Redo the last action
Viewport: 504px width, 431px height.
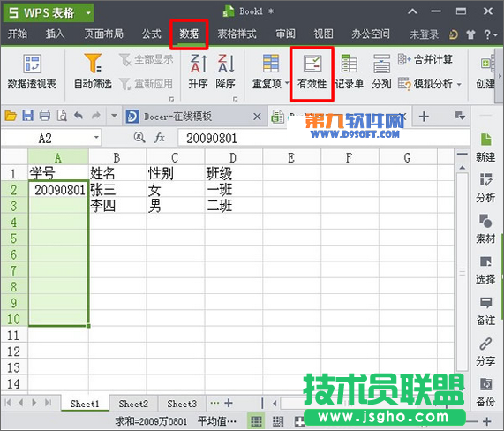pos(96,115)
